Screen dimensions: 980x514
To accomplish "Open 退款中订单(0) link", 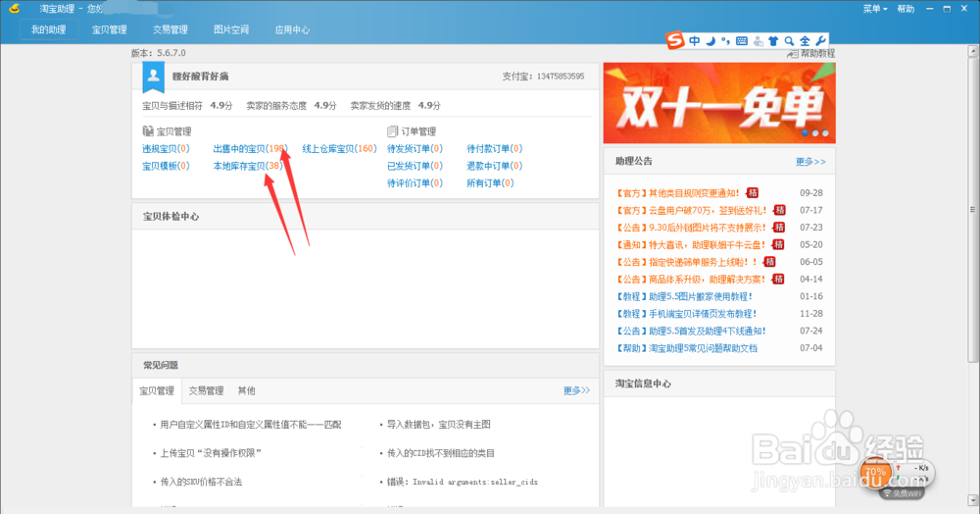I will [x=494, y=166].
